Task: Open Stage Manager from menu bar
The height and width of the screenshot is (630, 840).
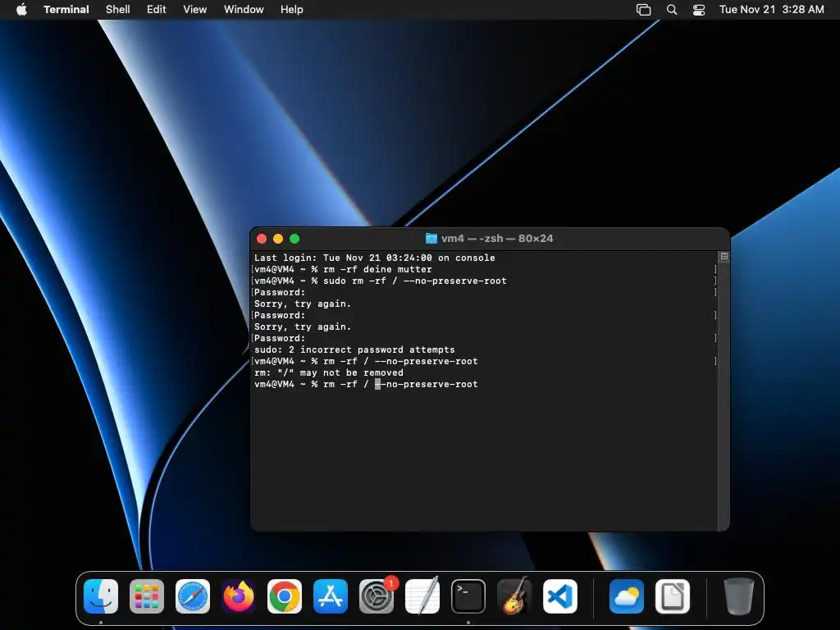Action: (643, 10)
